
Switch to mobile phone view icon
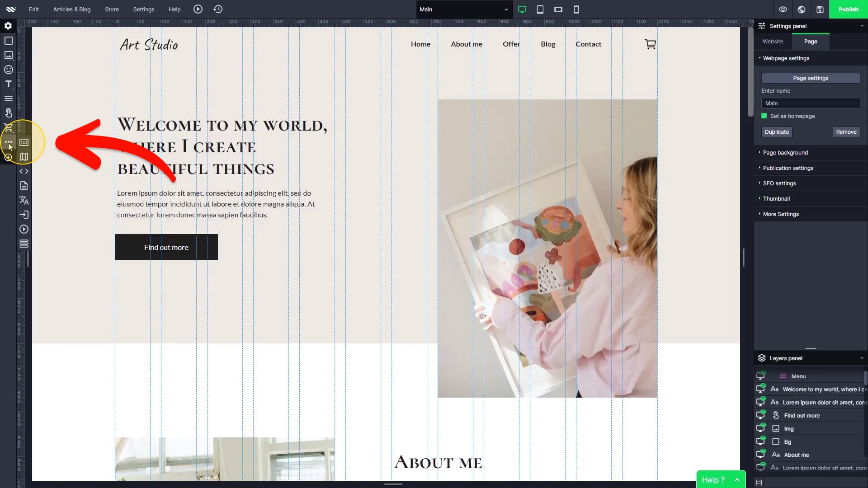(x=576, y=9)
